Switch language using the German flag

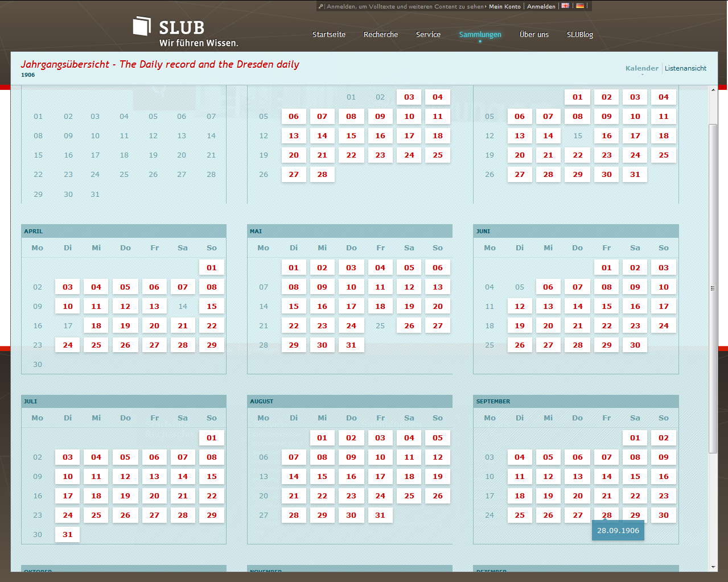click(579, 6)
